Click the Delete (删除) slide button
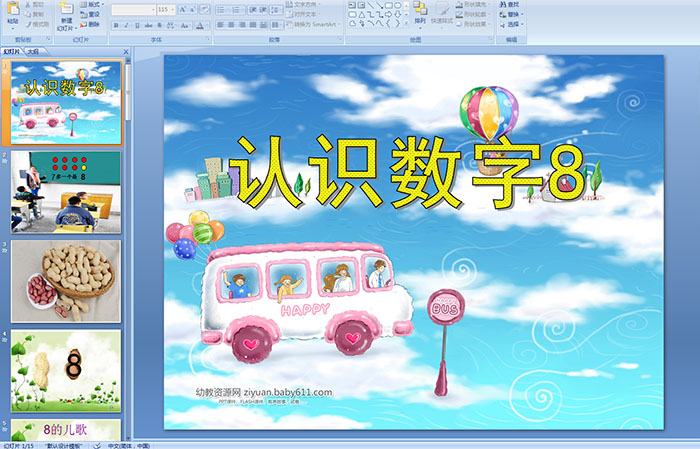This screenshot has height=449, width=700. 90,24
